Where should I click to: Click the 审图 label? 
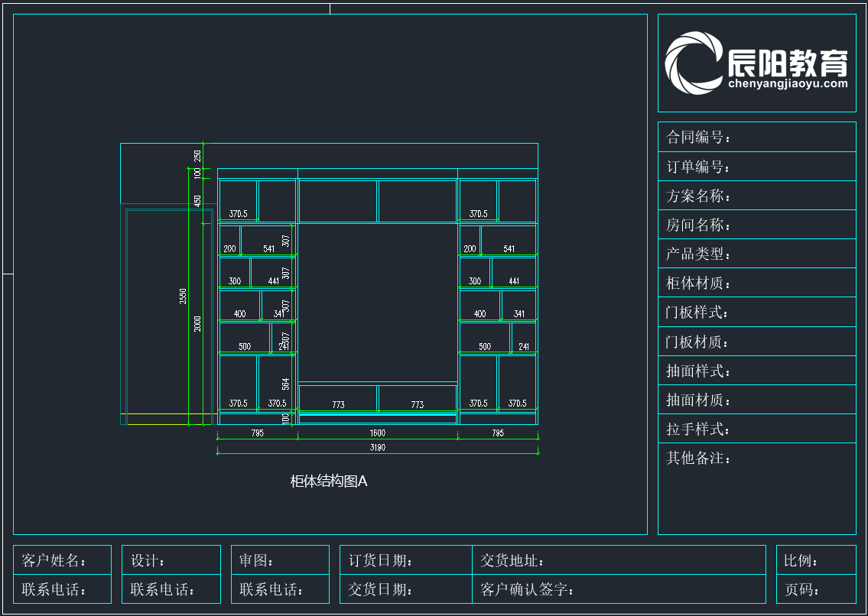(x=255, y=561)
